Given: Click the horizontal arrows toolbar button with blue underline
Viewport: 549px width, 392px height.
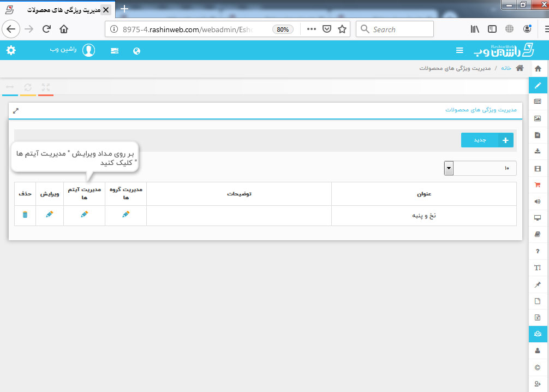Looking at the screenshot, I should [10, 87].
